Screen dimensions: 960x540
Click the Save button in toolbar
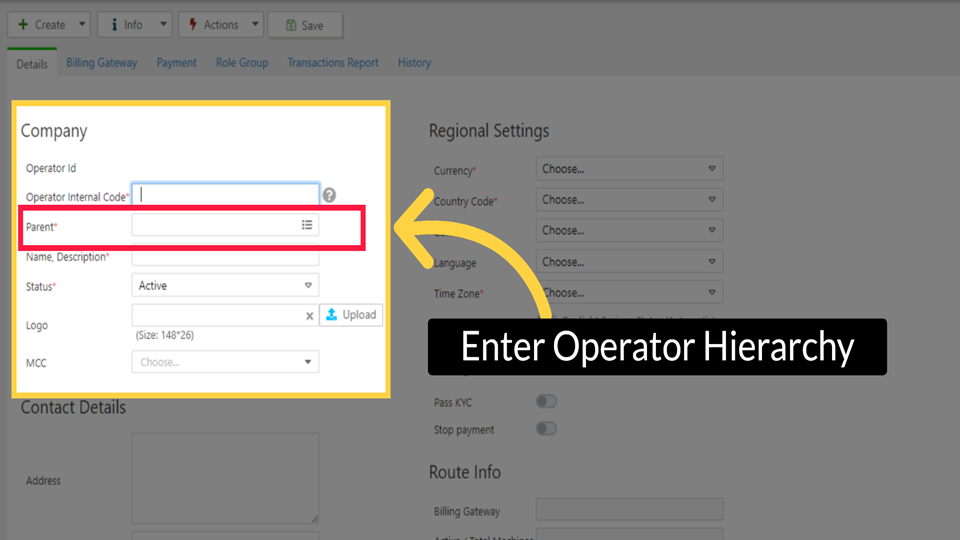(306, 25)
